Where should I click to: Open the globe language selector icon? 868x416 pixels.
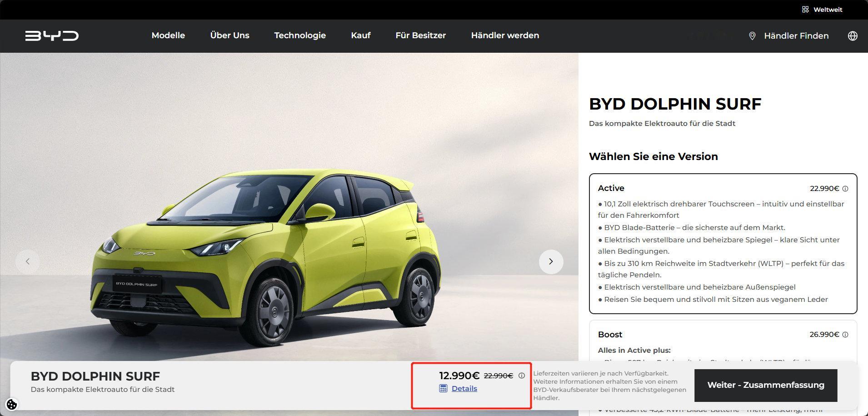coord(853,36)
